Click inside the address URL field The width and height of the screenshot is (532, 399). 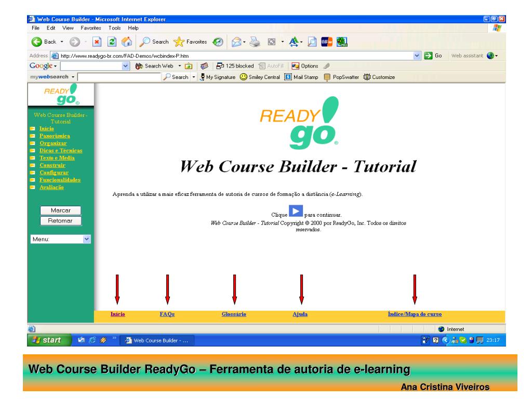(x=234, y=56)
